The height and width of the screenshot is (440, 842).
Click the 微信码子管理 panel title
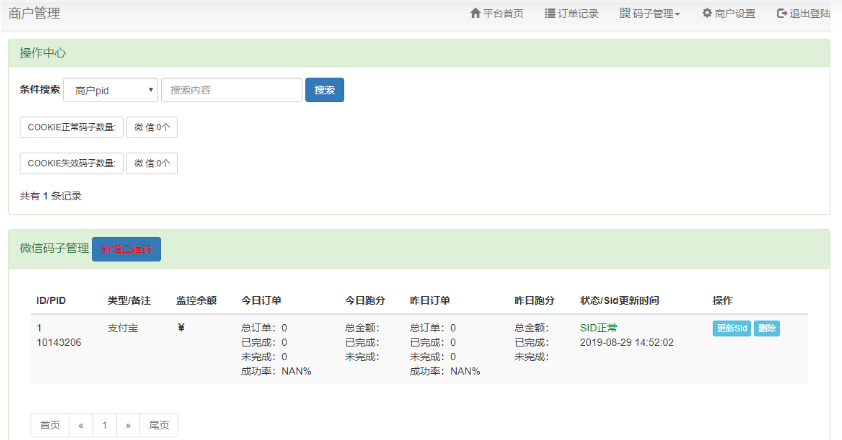(x=54, y=248)
